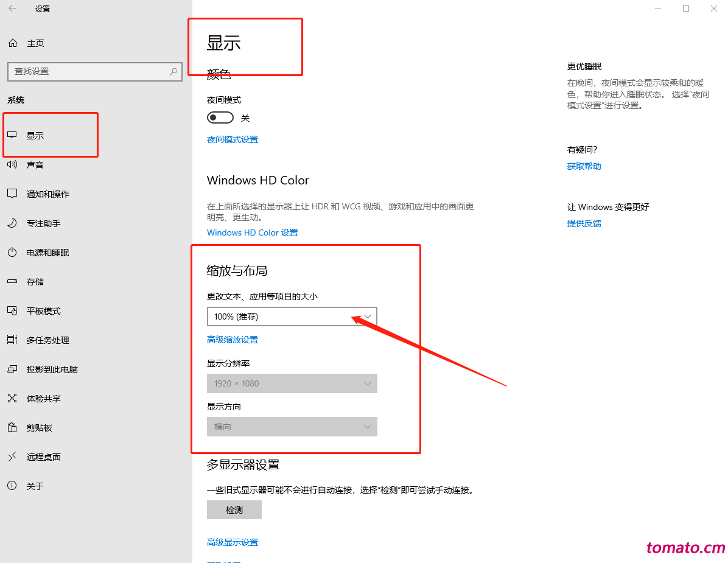The width and height of the screenshot is (728, 563).
Task: Click the moon icon for 专注助手
Action: click(12, 223)
